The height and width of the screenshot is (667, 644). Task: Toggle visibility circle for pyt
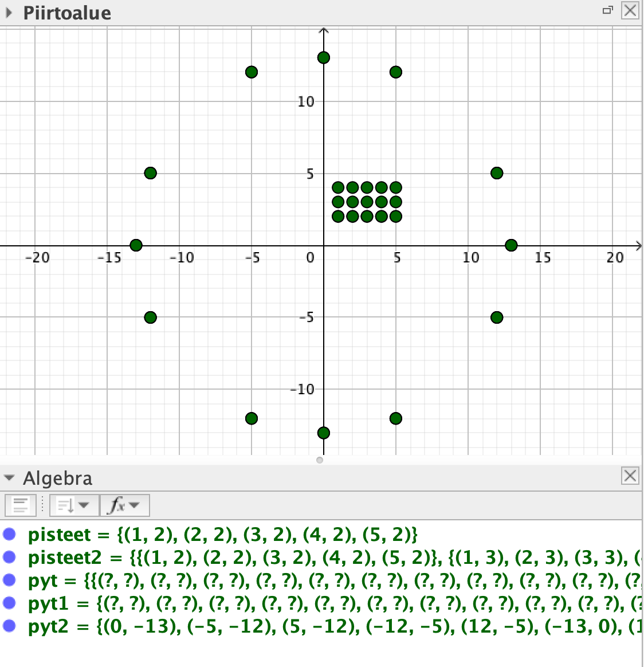point(10,580)
